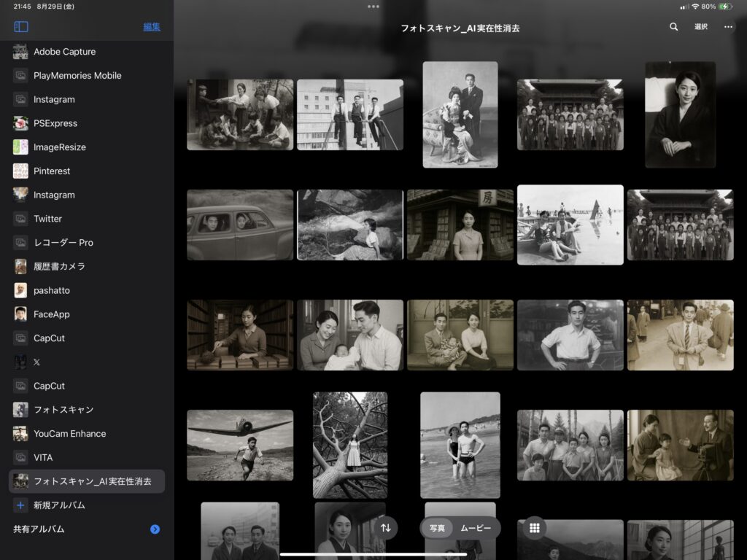The height and width of the screenshot is (560, 747).
Task: Open the multitasking three dots at top
Action: [x=373, y=7]
